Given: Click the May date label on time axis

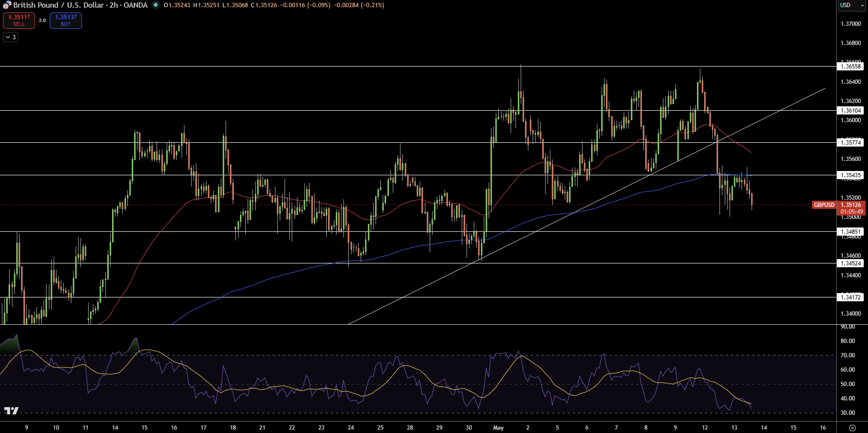Looking at the screenshot, I should tap(498, 428).
